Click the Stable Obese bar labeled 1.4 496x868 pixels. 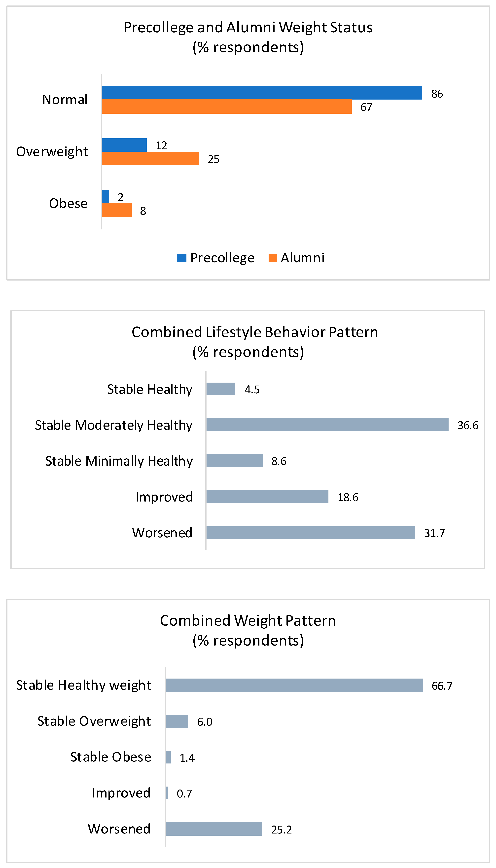[168, 757]
